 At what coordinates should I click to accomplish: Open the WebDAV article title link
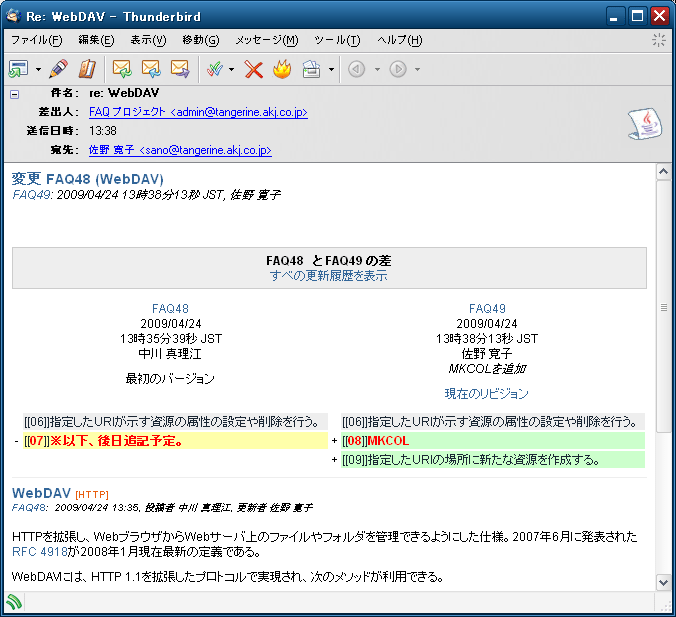41,493
